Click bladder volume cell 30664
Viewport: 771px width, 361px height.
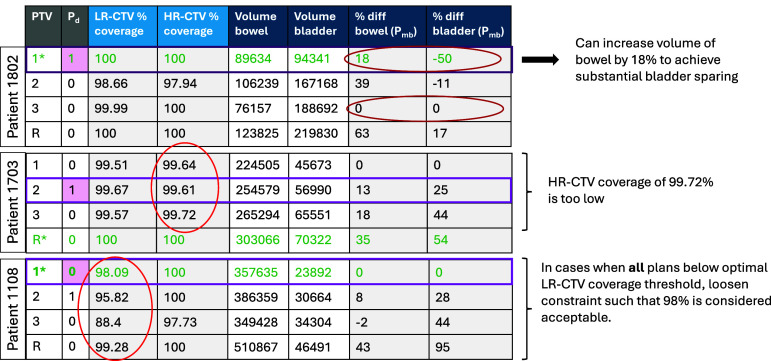pos(318,297)
